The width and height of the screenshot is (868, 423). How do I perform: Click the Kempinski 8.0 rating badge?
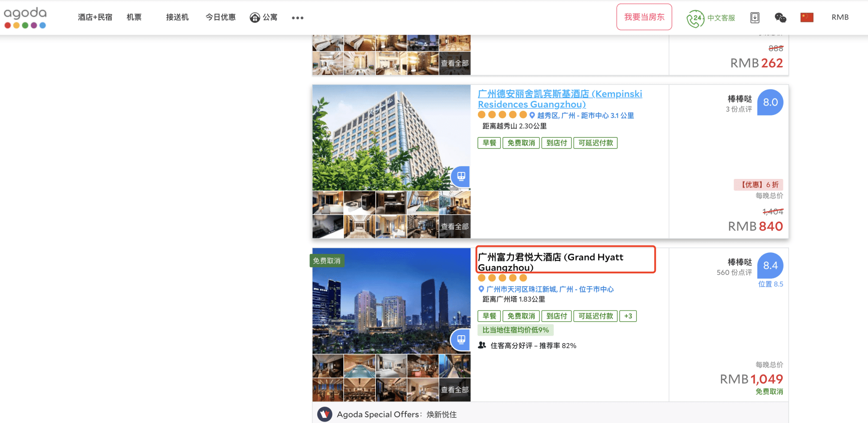click(x=770, y=102)
